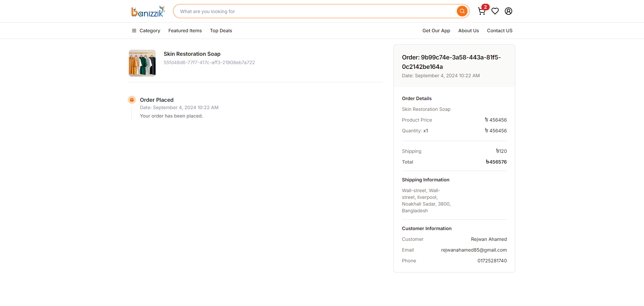Click the Category hamburger menu icon

(134, 31)
